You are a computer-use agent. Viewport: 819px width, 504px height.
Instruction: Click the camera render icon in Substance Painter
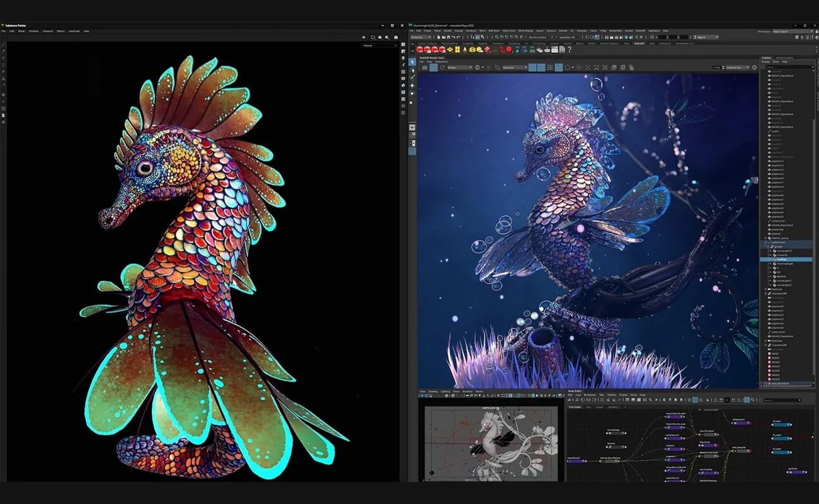tap(396, 37)
